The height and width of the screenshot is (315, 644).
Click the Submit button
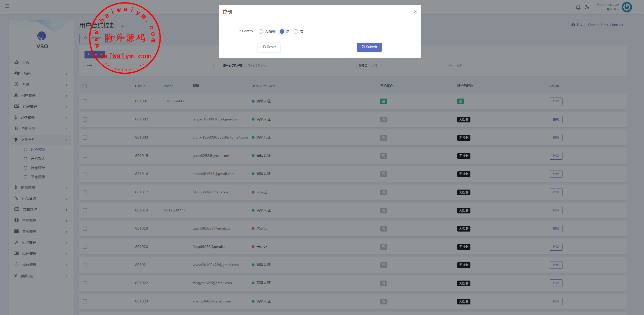369,47
